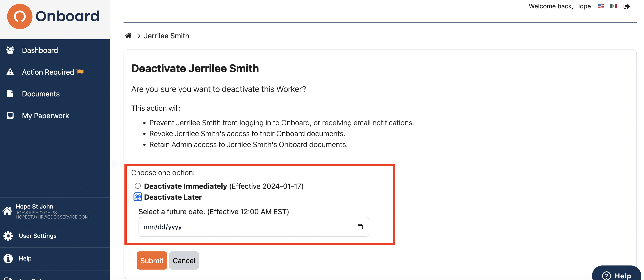Click the My Paperwork inbox icon
644x280 pixels.
pyautogui.click(x=10, y=115)
